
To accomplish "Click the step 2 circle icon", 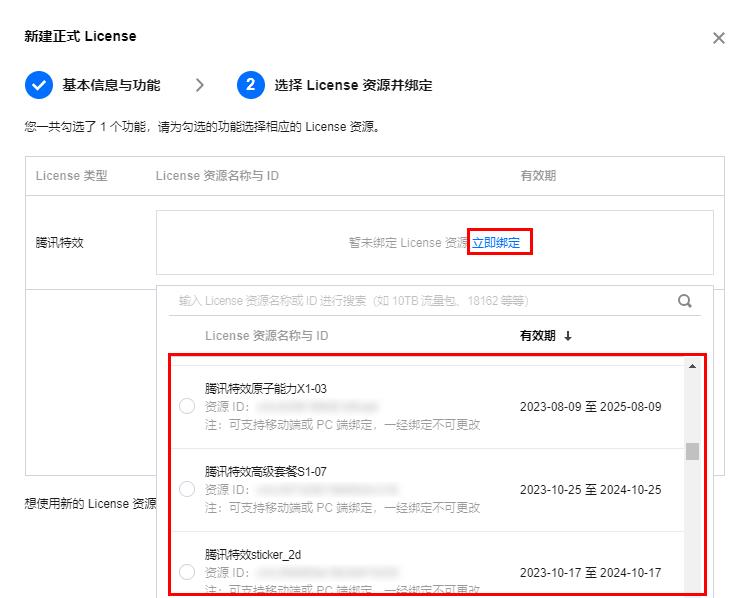I will (251, 85).
